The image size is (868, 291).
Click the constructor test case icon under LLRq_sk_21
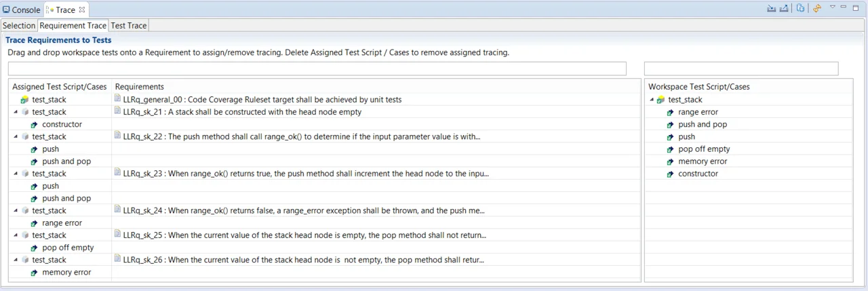[x=35, y=125]
